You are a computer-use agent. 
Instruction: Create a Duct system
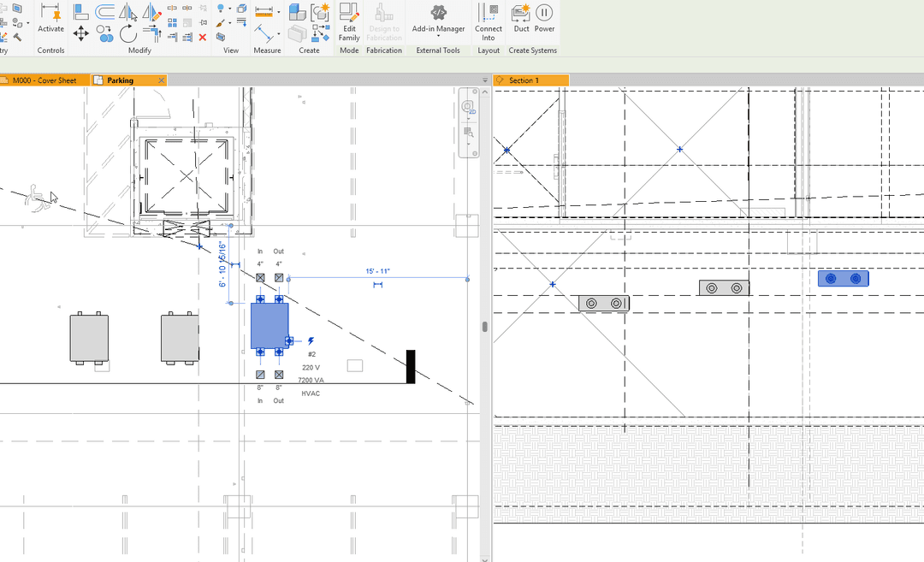pos(521,18)
